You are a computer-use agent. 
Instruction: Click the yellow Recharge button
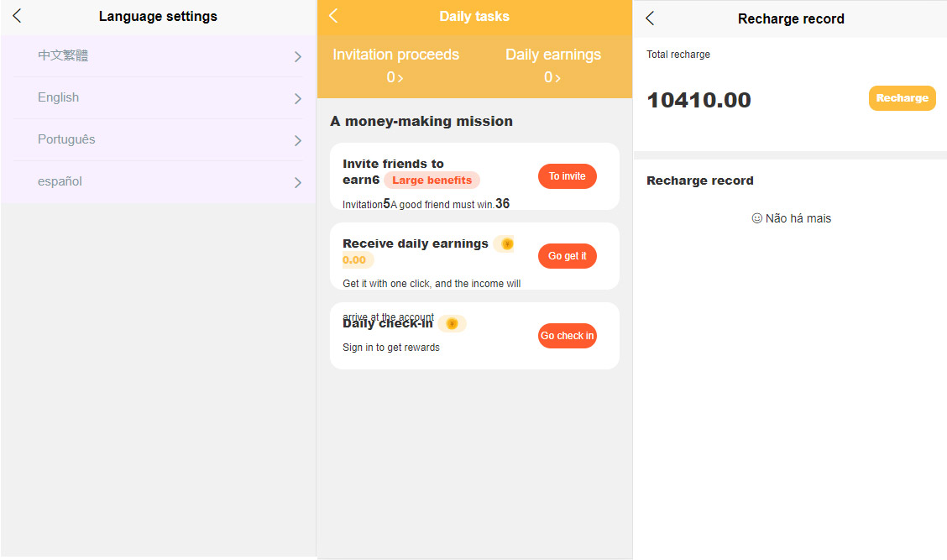tap(902, 98)
